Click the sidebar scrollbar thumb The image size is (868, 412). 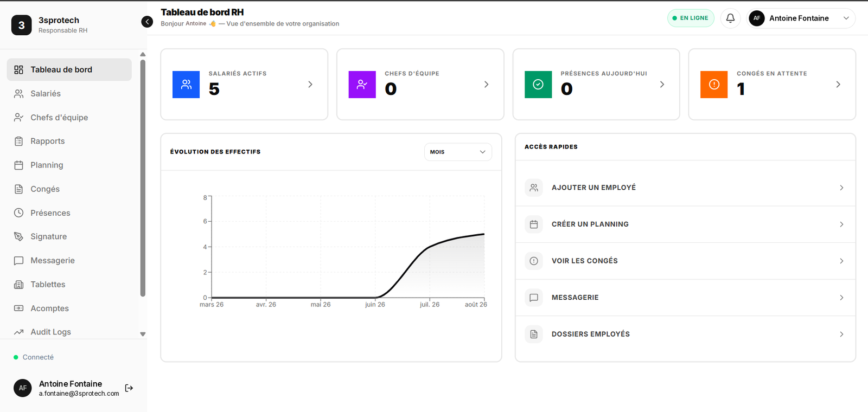(x=143, y=178)
